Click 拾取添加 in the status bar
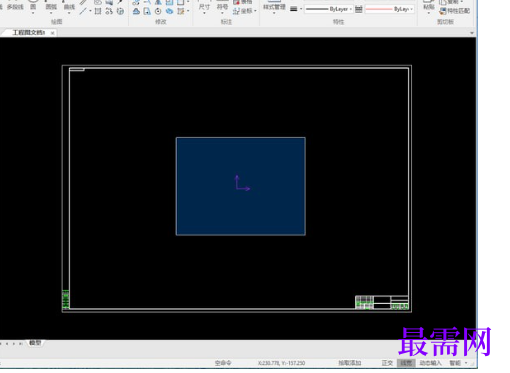The width and height of the screenshot is (510, 373). 350,363
